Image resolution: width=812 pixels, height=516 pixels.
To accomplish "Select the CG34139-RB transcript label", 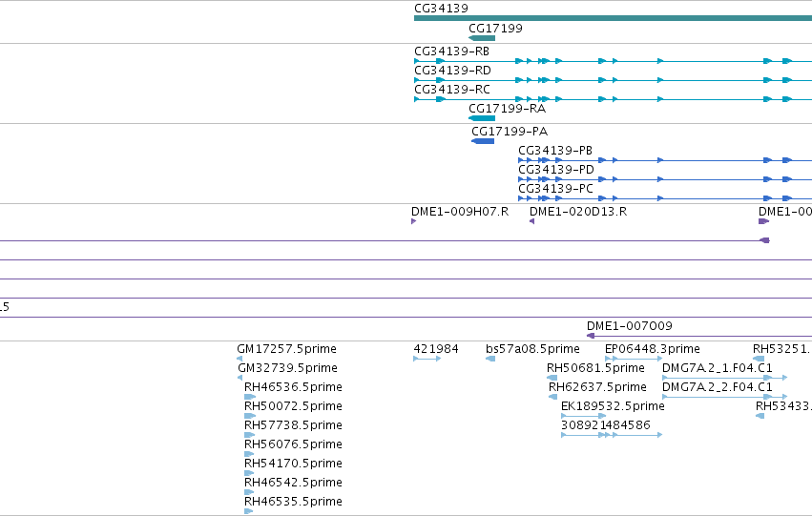I will click(x=451, y=52).
